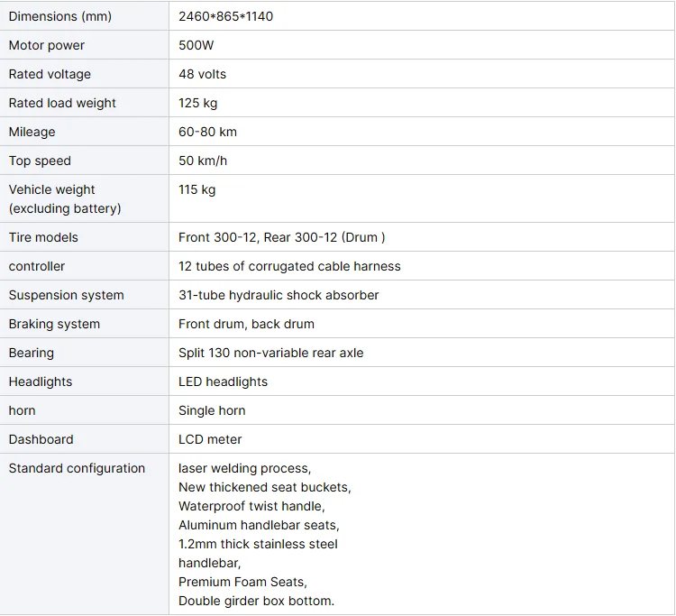Screen dimensions: 676x616
Task: Click the Vehicle weight (excluding battery) label
Action: point(65,198)
